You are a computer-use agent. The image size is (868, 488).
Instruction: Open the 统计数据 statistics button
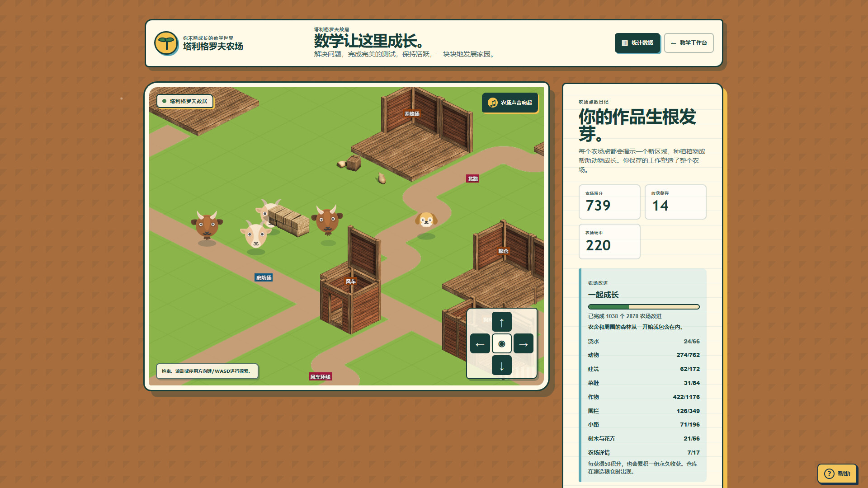(637, 43)
